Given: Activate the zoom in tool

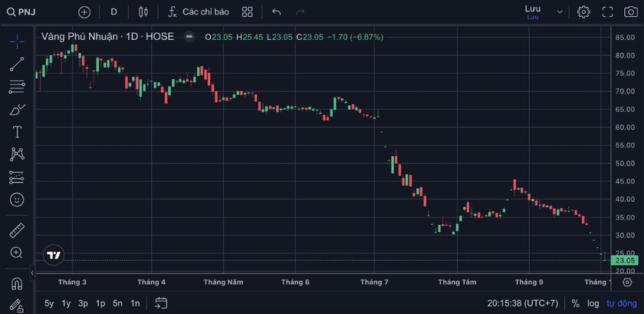Looking at the screenshot, I should (x=17, y=253).
